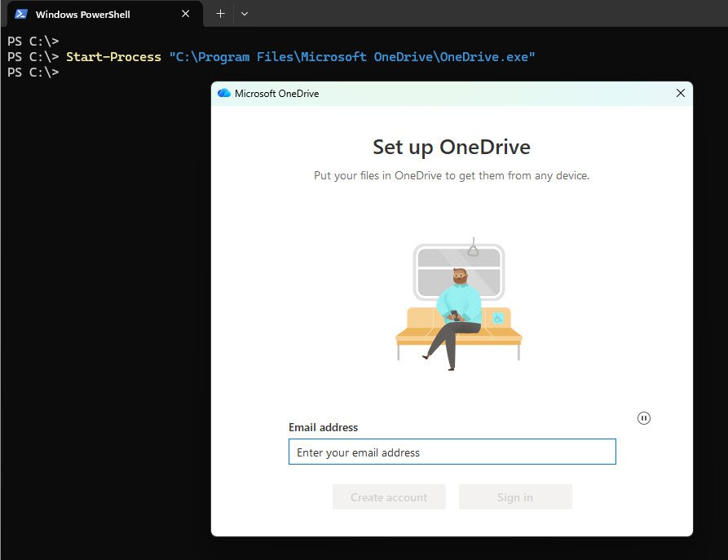The image size is (728, 560).
Task: Pause the illustration animation
Action: (644, 418)
